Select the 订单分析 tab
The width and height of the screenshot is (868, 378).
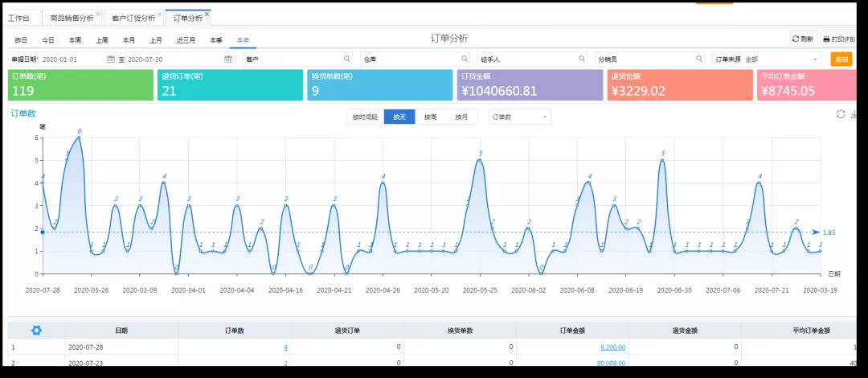187,18
